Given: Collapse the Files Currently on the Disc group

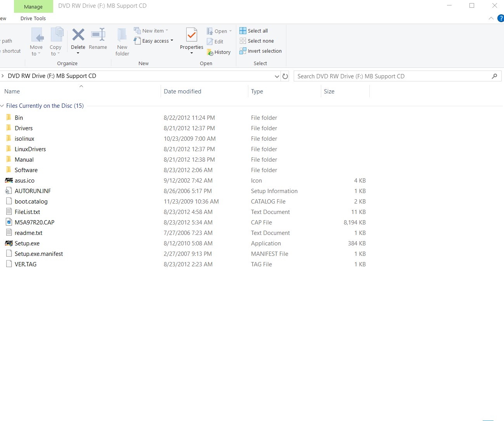Looking at the screenshot, I should [x=2, y=106].
